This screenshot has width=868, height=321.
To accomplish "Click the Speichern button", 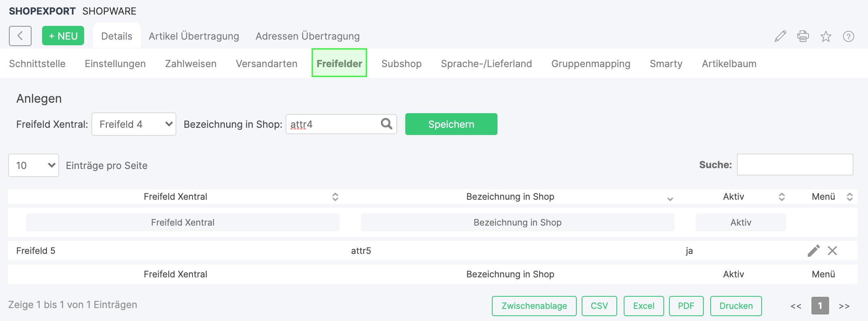I will click(x=451, y=124).
